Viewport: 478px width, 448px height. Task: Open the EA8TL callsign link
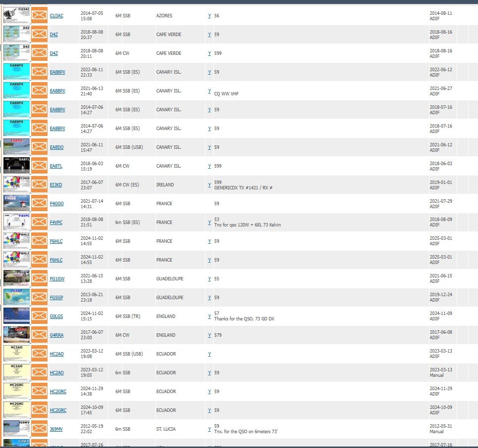56,166
